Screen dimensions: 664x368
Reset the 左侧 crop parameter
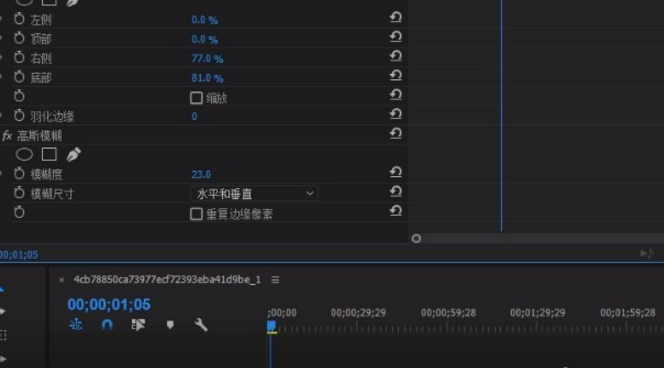point(396,17)
